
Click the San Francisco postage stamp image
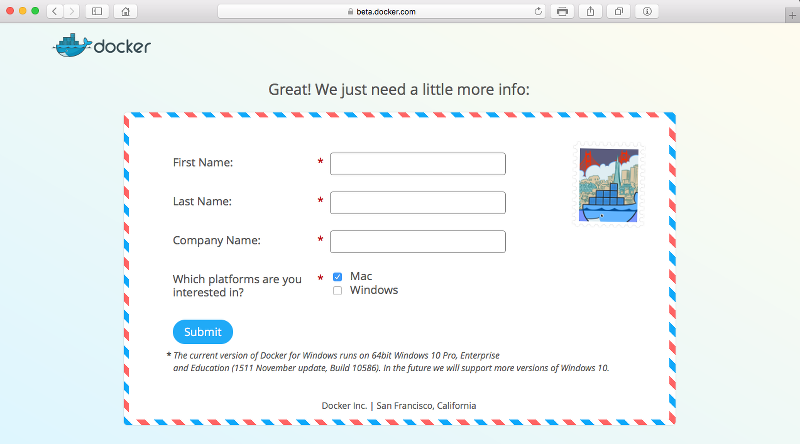click(x=608, y=185)
